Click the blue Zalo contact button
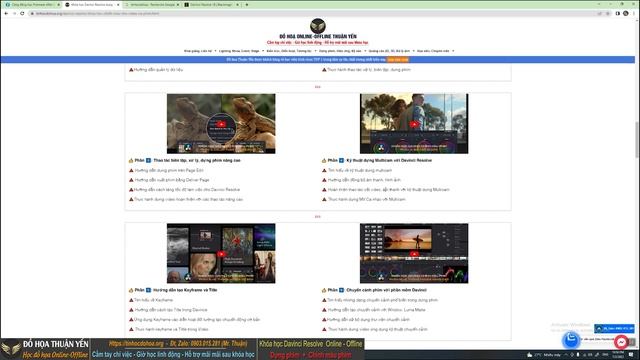The image size is (640, 360). [x=614, y=328]
